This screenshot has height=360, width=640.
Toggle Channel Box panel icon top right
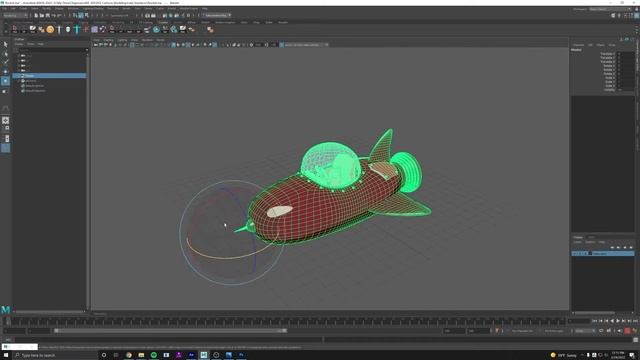click(x=636, y=16)
